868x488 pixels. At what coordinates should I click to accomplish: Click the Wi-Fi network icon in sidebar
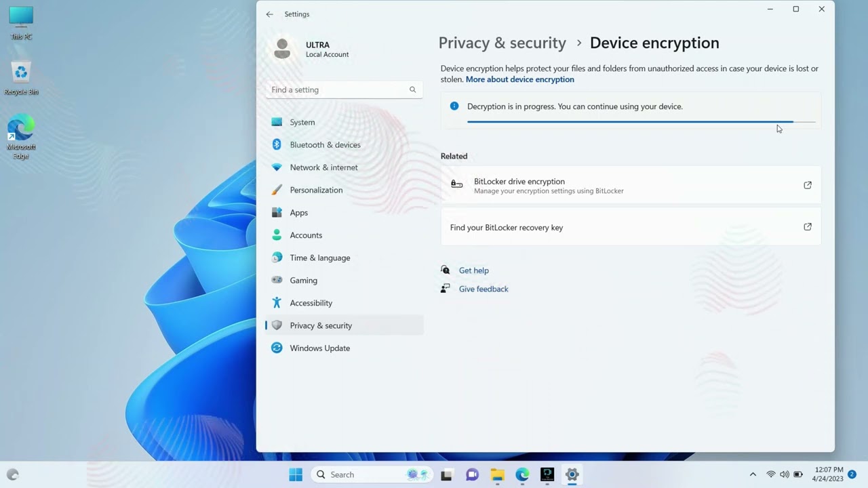pos(277,167)
